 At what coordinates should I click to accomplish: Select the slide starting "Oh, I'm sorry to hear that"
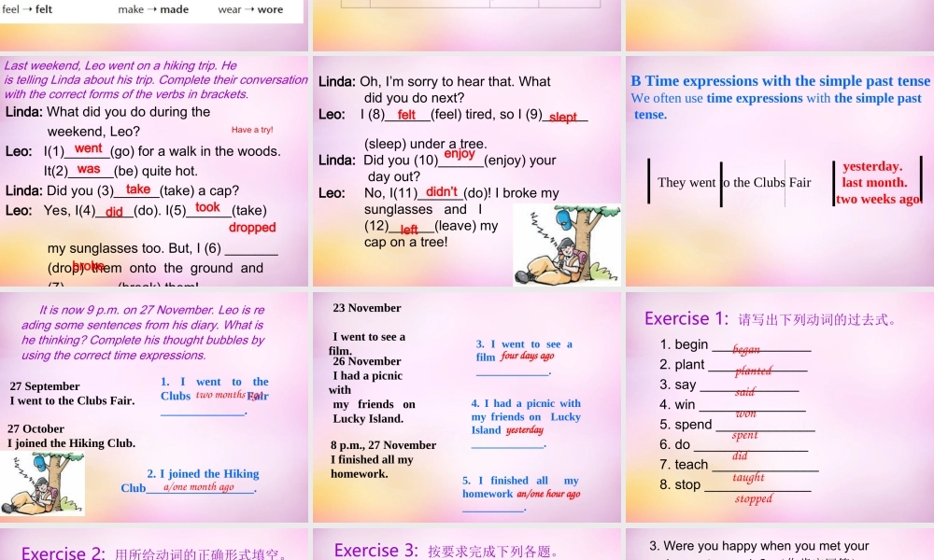[x=467, y=173]
